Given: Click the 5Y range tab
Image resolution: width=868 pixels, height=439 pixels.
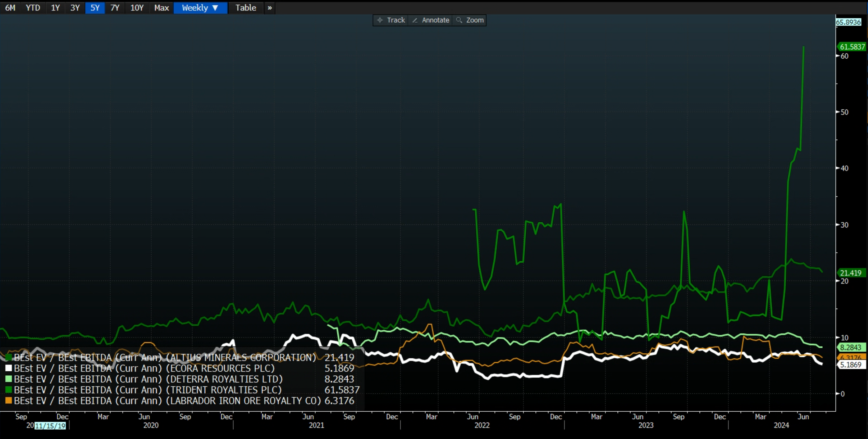Looking at the screenshot, I should click(x=95, y=8).
